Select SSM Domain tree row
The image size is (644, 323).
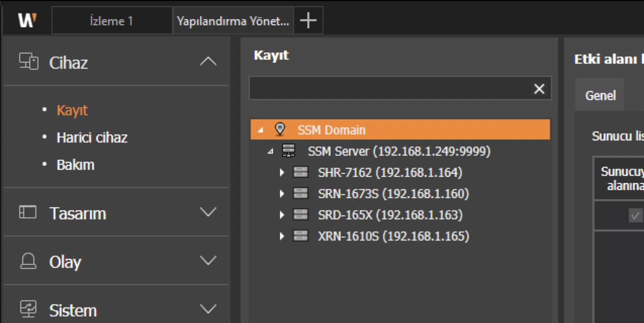[x=400, y=129]
